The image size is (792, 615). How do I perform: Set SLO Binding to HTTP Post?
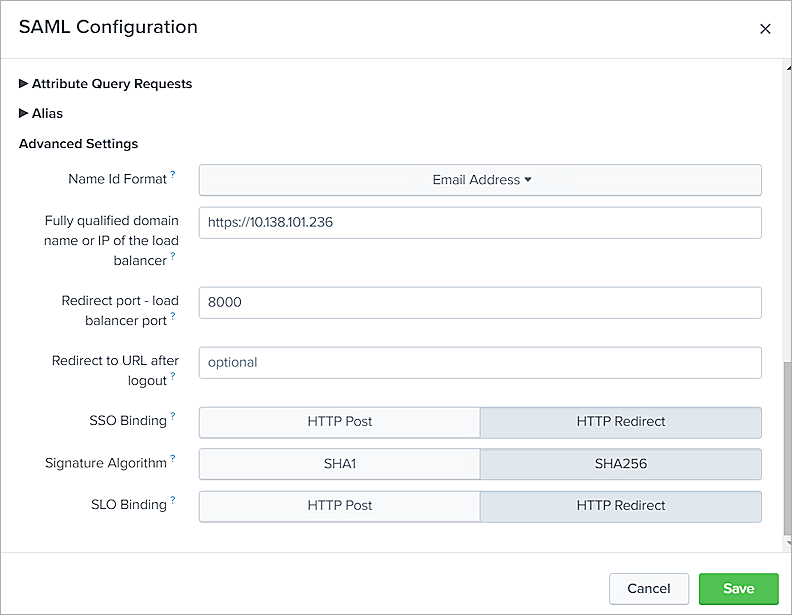pyautogui.click(x=340, y=506)
